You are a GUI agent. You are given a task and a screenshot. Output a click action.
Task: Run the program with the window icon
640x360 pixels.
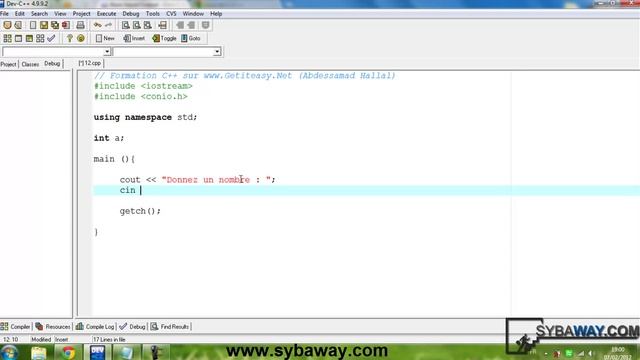click(18, 38)
